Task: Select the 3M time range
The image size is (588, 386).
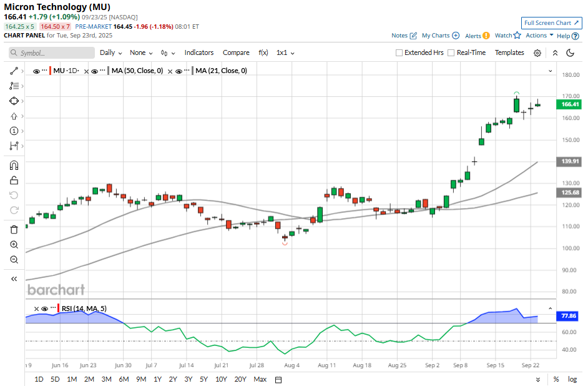Action: click(x=107, y=379)
